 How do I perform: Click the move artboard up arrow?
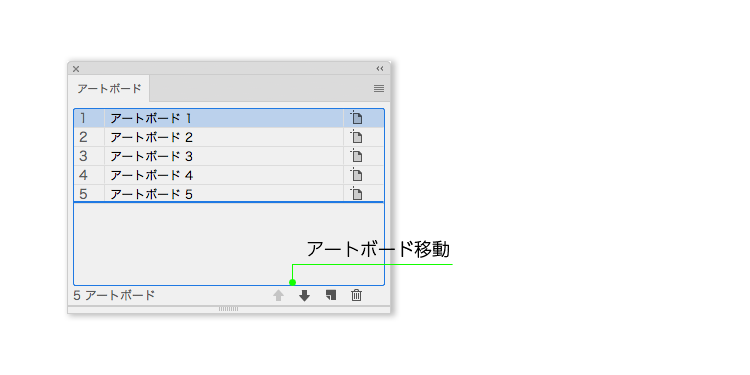coord(278,296)
